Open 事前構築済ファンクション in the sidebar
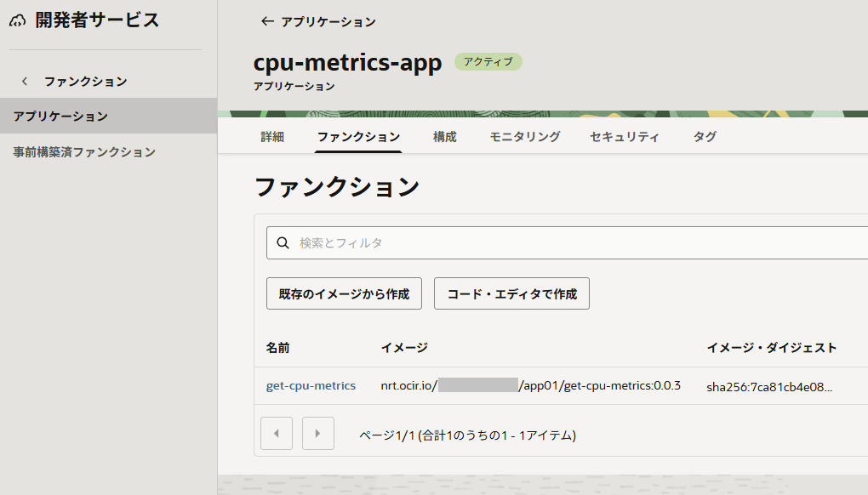Screen dimensions: 868x495 [84, 152]
